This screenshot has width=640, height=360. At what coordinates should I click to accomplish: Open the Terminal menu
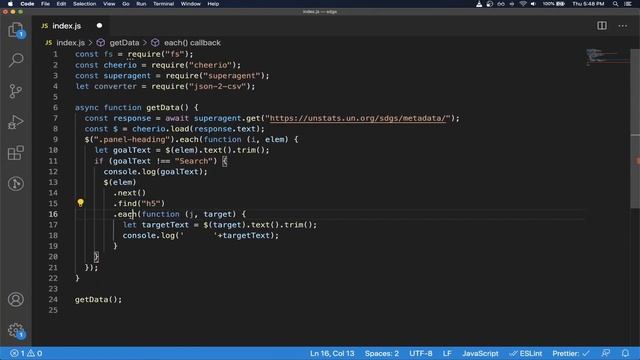pyautogui.click(x=164, y=4)
